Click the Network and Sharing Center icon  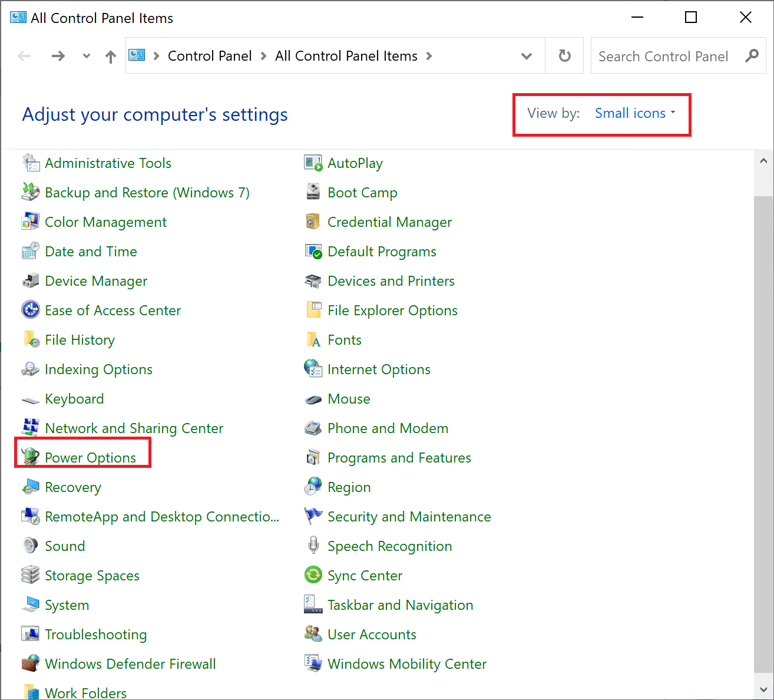31,428
